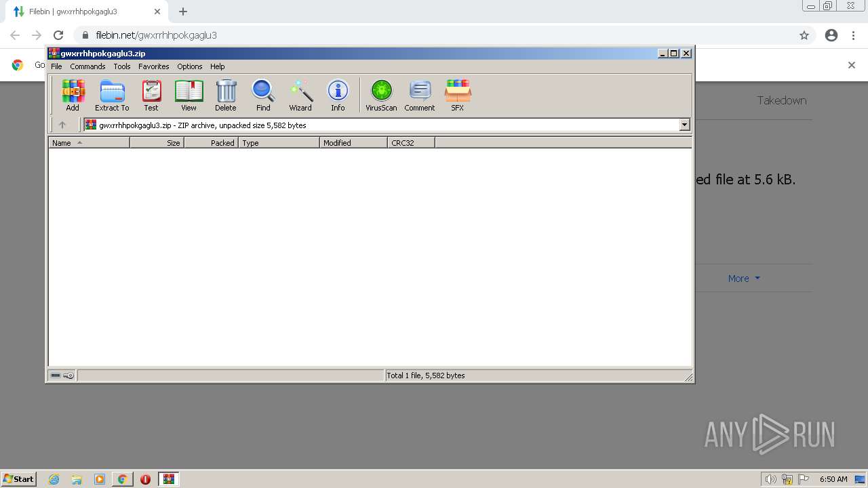
Task: Launch Internet Explorer from taskbar
Action: [x=54, y=479]
